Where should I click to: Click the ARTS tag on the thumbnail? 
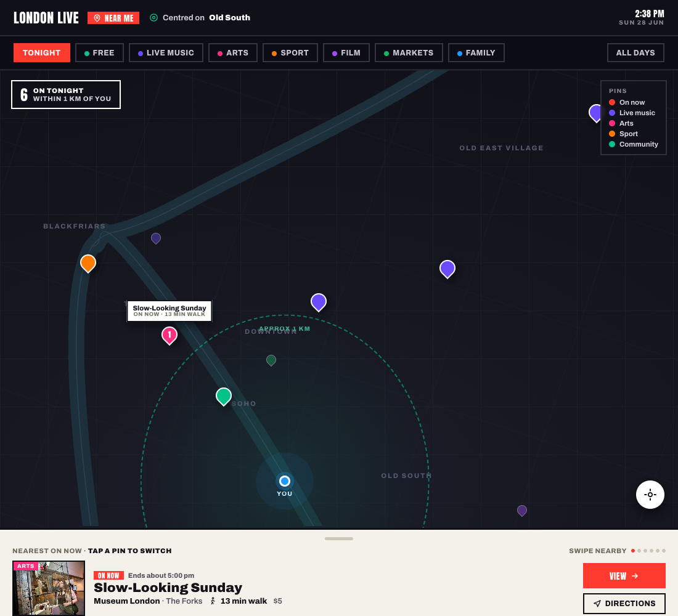click(x=25, y=566)
